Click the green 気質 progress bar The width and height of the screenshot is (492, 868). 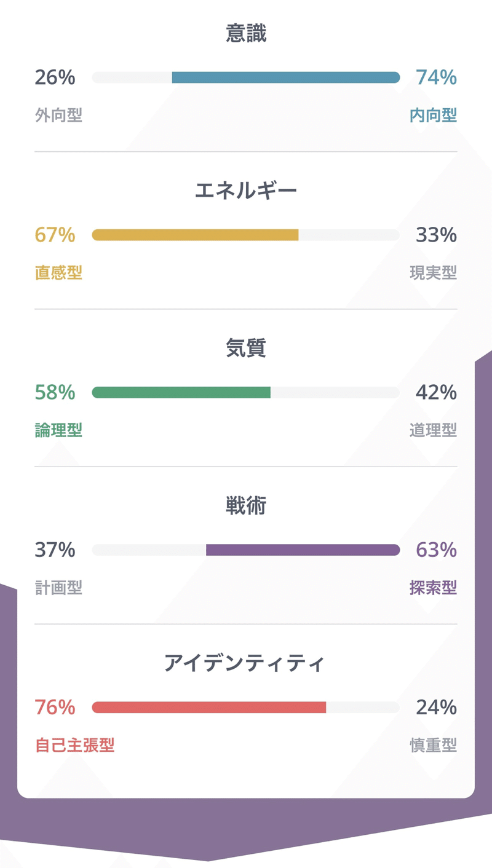click(181, 392)
